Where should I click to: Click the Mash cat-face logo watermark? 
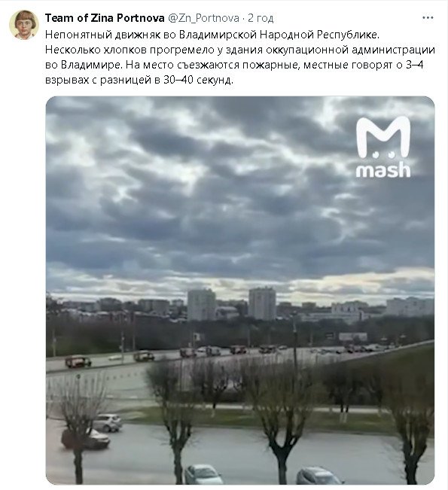383,137
